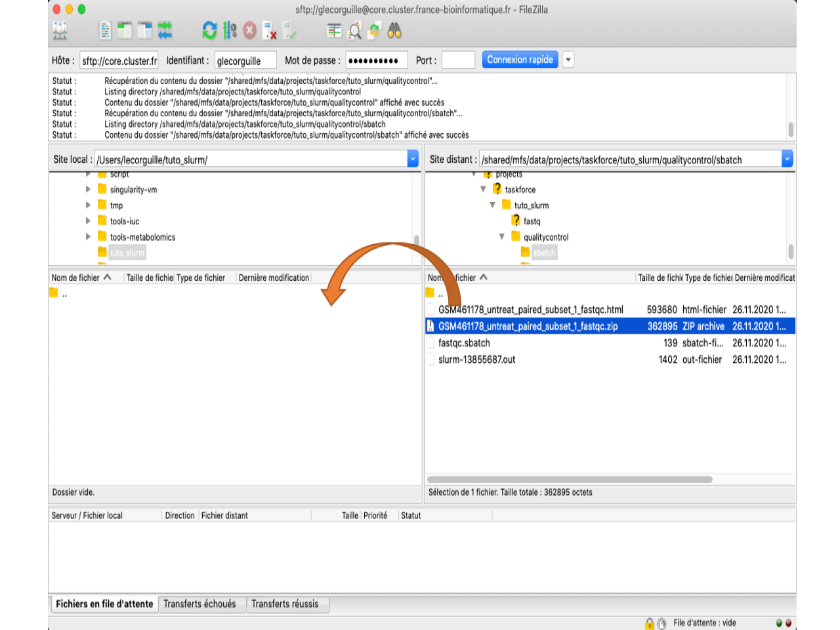Expand the tools-metabolomics local folder
Image resolution: width=840 pixels, height=630 pixels.
pyautogui.click(x=88, y=236)
